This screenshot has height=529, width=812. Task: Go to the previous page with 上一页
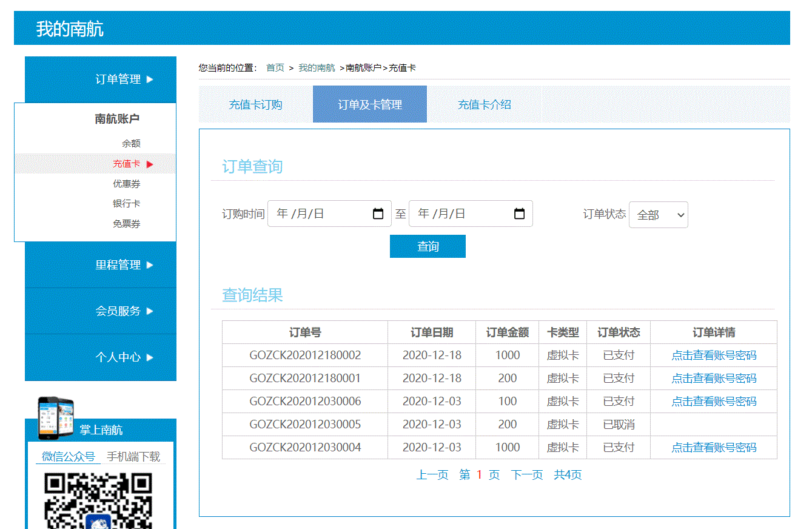pos(432,475)
